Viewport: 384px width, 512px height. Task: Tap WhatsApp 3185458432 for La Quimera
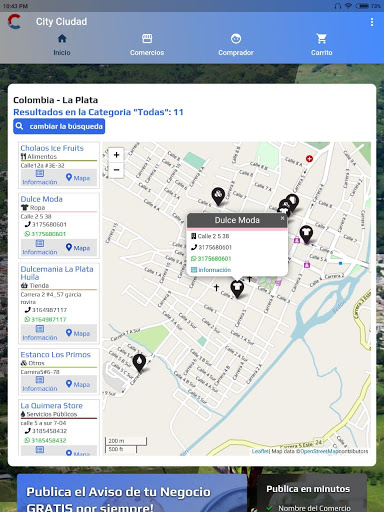45,440
